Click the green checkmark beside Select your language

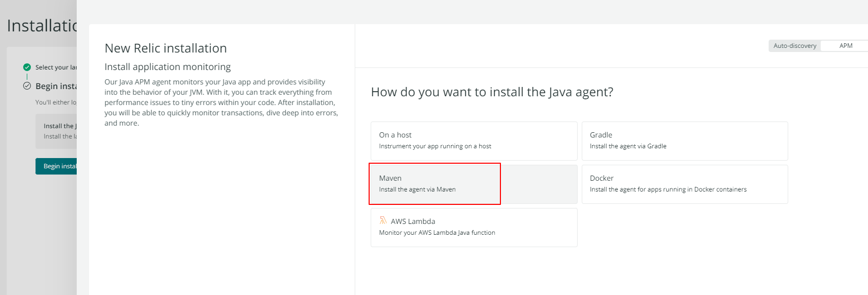[27, 67]
